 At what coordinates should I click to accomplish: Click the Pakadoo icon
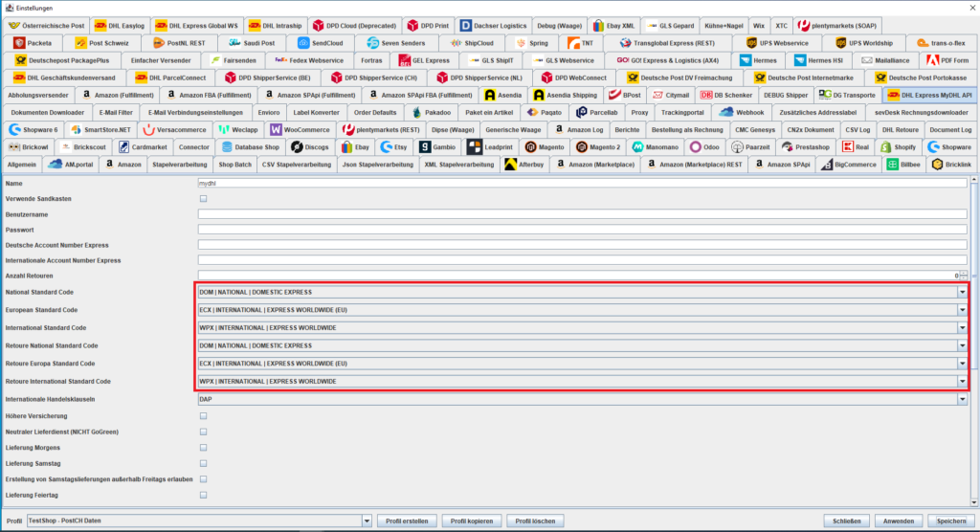416,113
